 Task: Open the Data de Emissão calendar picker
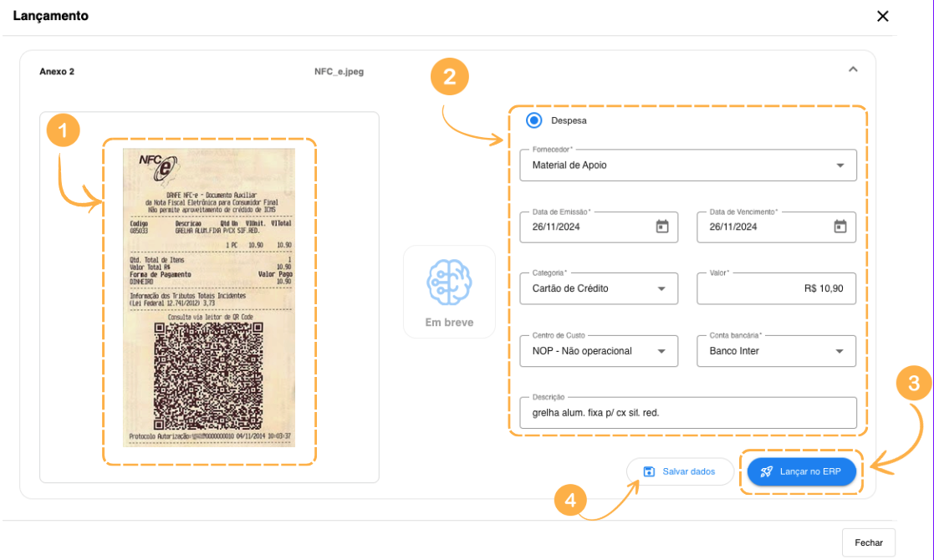pyautogui.click(x=661, y=227)
